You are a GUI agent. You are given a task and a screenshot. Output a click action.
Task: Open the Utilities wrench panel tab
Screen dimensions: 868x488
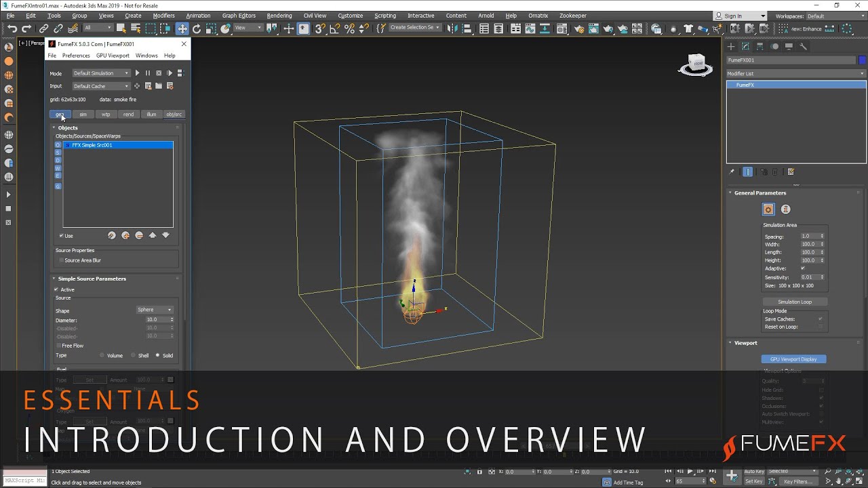pos(804,47)
